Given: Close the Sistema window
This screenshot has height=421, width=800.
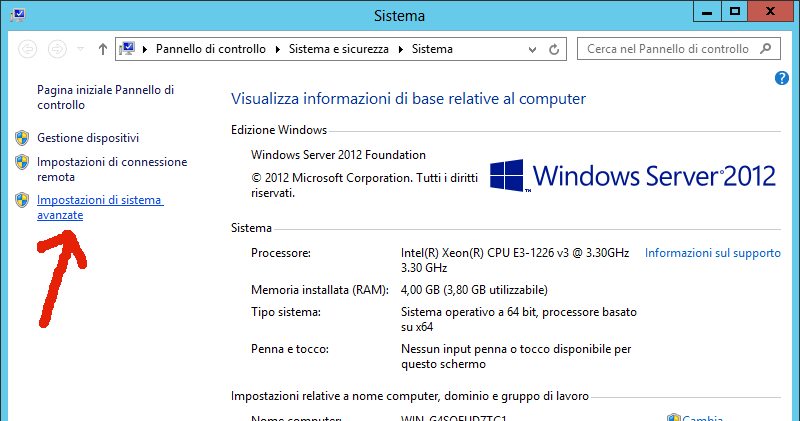Looking at the screenshot, I should (770, 11).
